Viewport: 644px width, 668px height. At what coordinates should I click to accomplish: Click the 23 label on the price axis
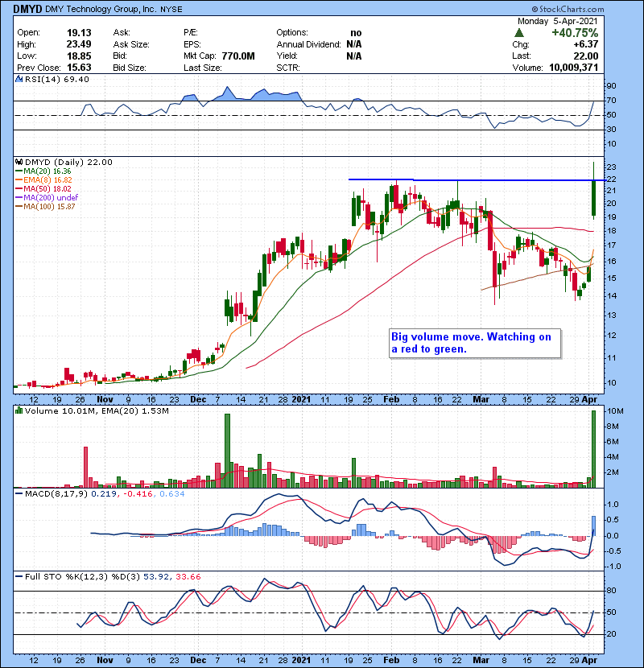click(x=611, y=167)
